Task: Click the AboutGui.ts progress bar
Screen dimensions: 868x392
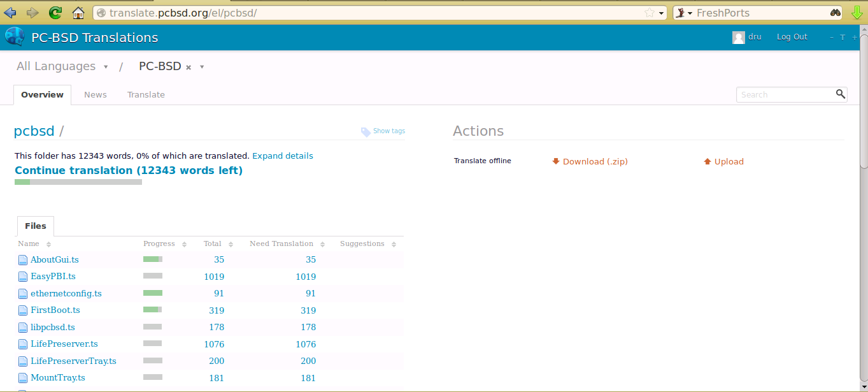Action: (x=153, y=259)
